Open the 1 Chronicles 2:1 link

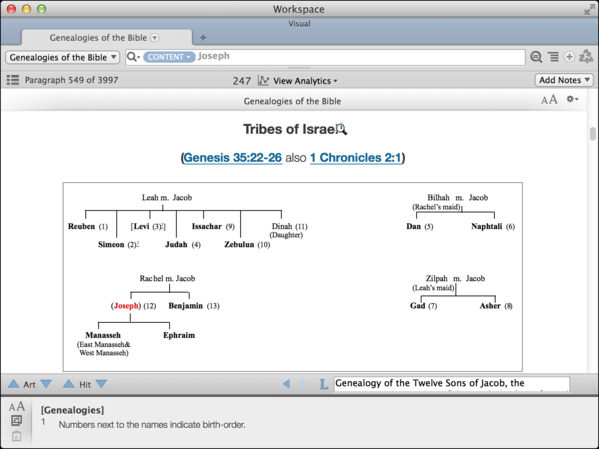356,157
